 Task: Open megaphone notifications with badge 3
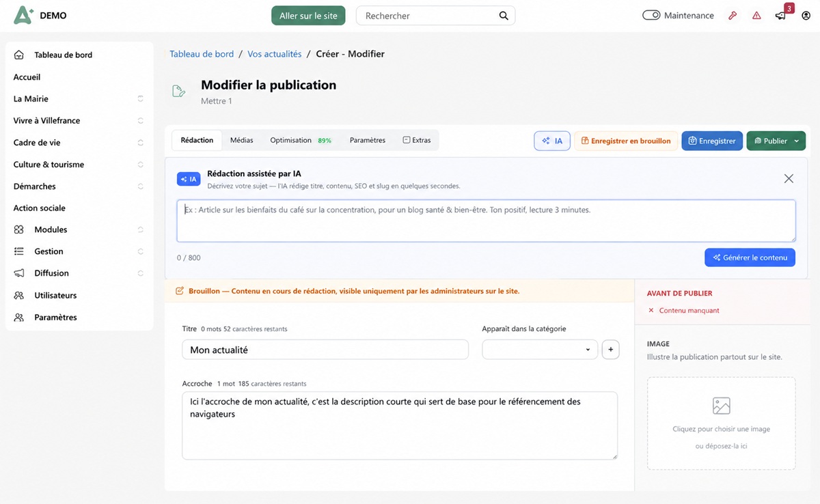[x=780, y=16]
